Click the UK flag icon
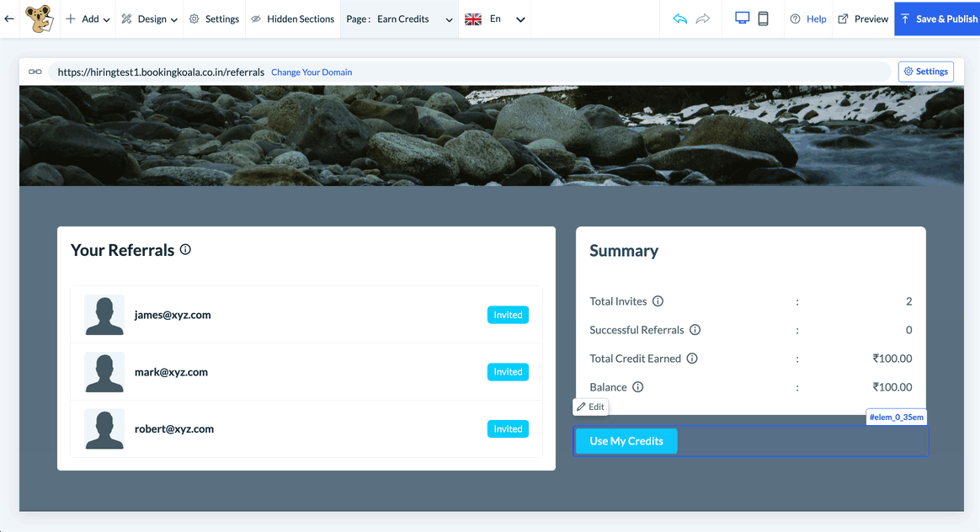Image resolution: width=980 pixels, height=532 pixels. tap(473, 19)
